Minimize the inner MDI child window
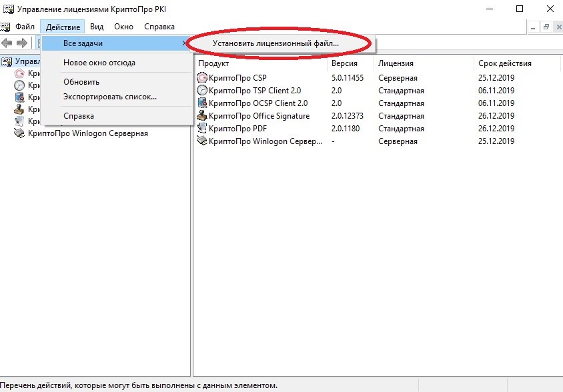Screen dimensions: 563x392 pos(534,27)
